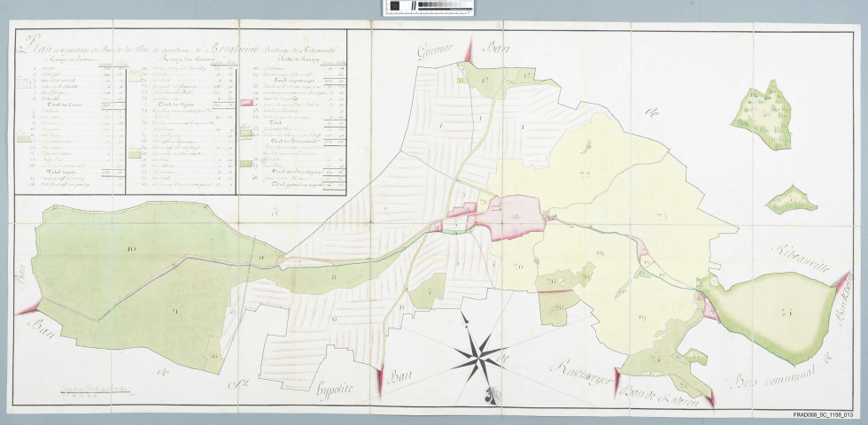868x425 pixels.
Task: Select the large green tree-covered island parcel
Action: coord(764,109)
